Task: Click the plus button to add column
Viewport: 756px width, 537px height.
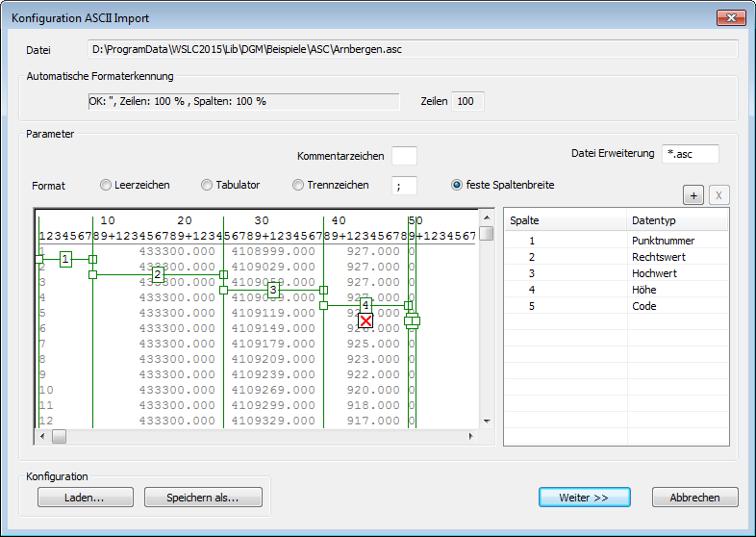Action: coord(693,195)
